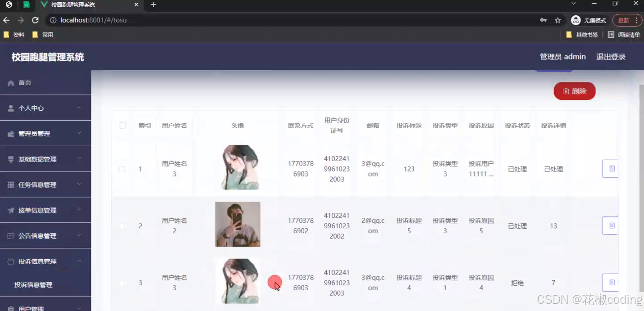Expand the 接单信息管理 menu chevron

coord(79,210)
